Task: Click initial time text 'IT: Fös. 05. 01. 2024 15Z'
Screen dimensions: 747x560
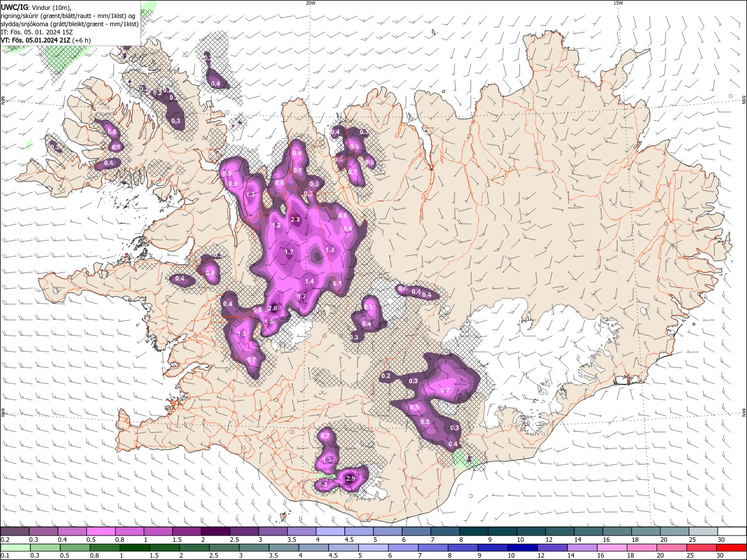Action: [x=36, y=32]
